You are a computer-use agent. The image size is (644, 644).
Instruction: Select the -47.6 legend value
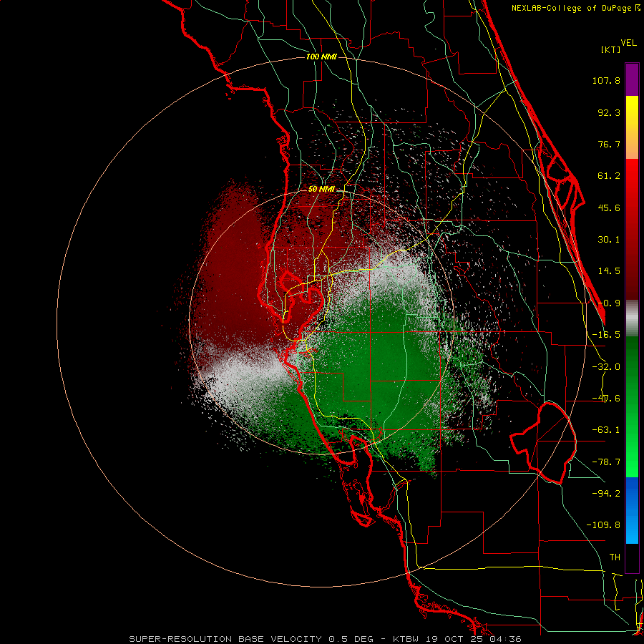point(606,399)
